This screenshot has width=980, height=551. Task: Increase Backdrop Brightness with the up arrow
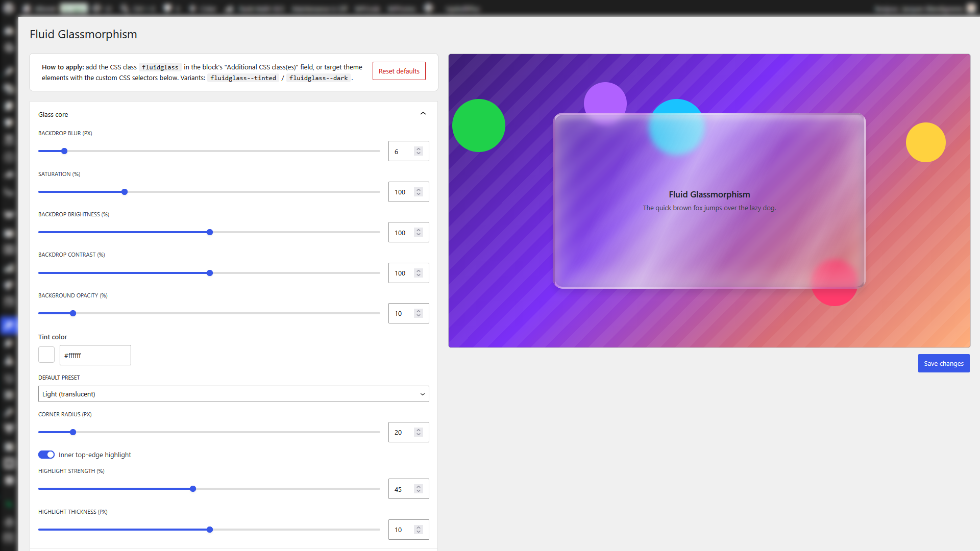(419, 230)
